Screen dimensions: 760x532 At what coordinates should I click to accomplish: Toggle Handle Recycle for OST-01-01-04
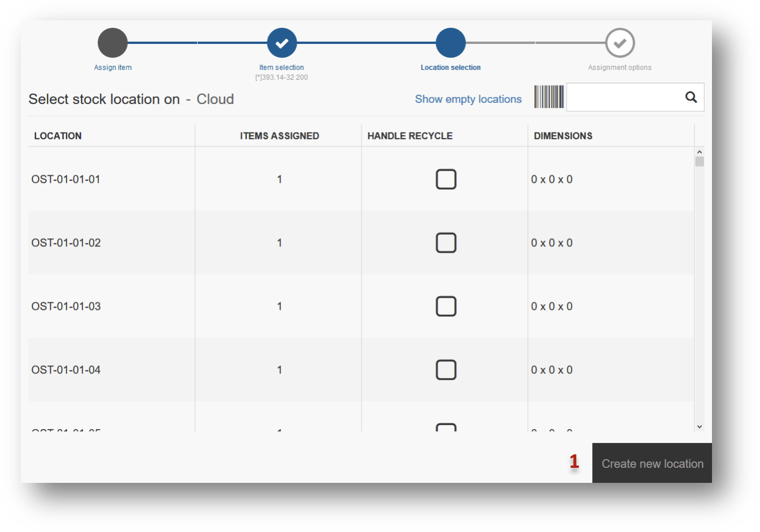[446, 370]
